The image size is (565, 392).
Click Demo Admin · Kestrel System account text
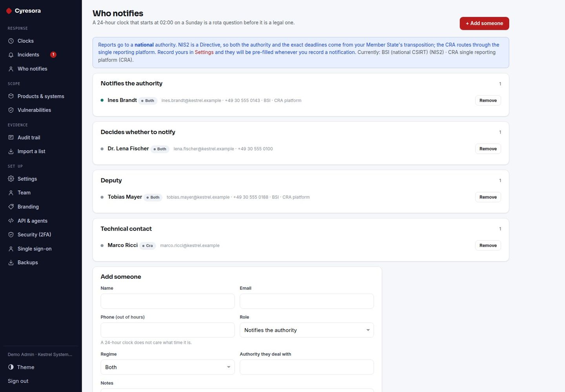pos(40,354)
